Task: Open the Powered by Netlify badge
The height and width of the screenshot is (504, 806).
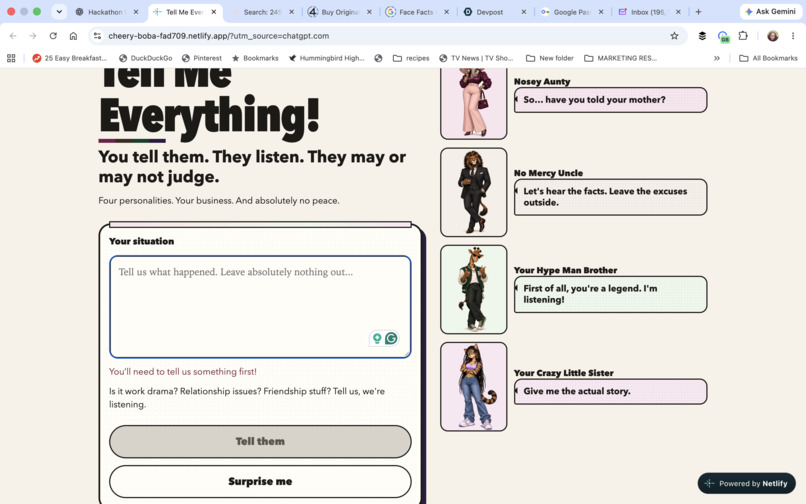Action: tap(746, 483)
